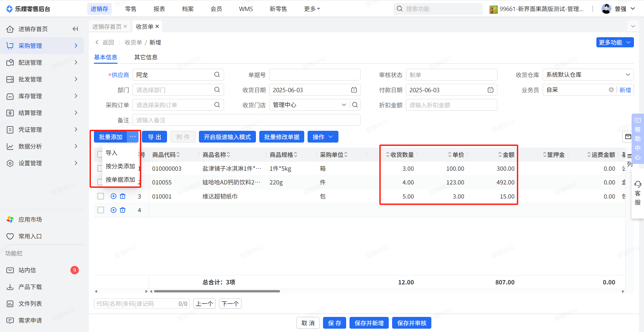644x332 pixels.
Task: Open the 操作 dropdown button
Action: pos(323,137)
